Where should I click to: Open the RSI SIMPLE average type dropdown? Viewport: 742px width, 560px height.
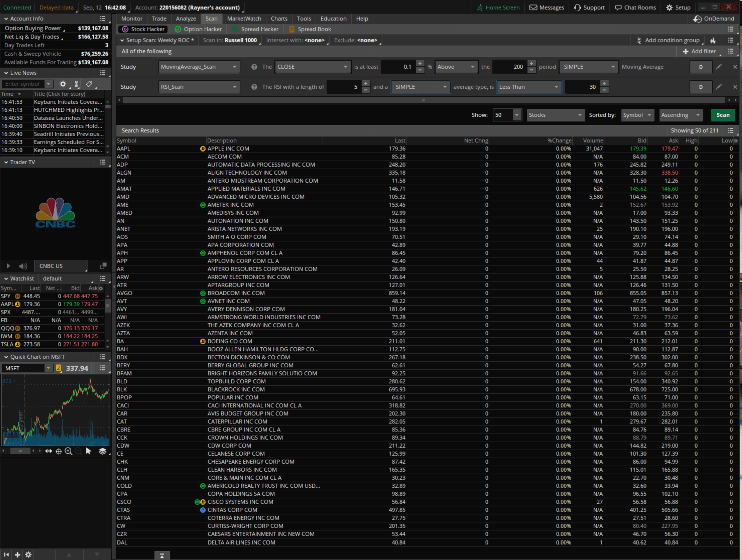(421, 87)
